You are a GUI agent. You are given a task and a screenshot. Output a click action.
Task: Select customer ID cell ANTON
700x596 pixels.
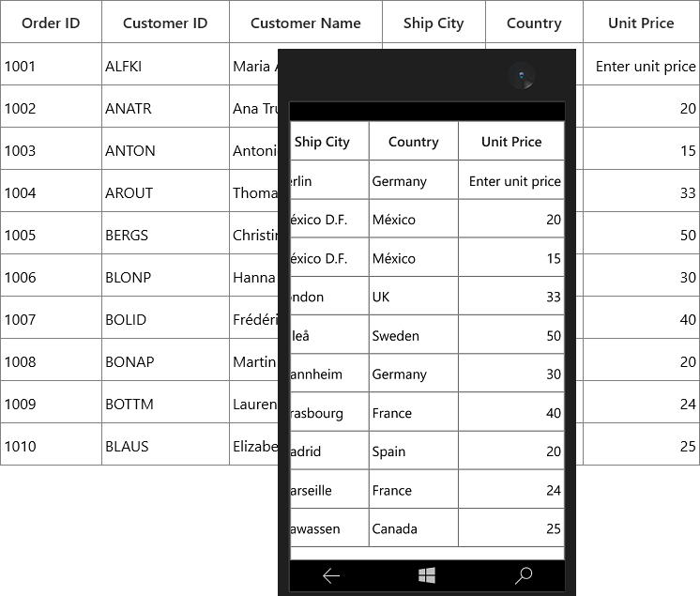pos(166,148)
